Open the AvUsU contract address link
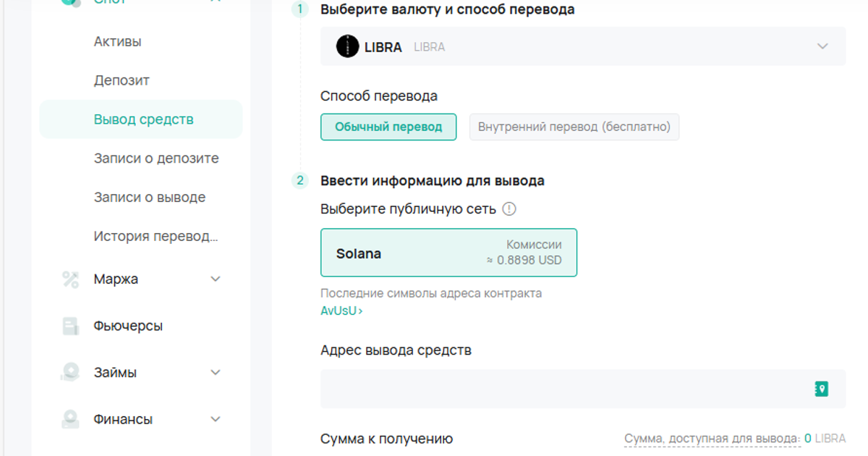The height and width of the screenshot is (456, 868). pos(341,311)
